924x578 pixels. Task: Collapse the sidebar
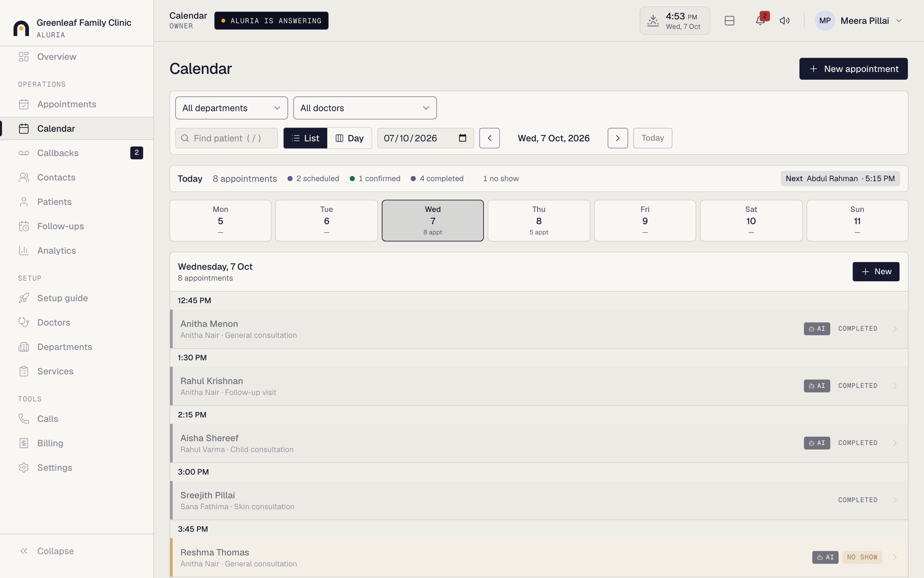point(46,551)
